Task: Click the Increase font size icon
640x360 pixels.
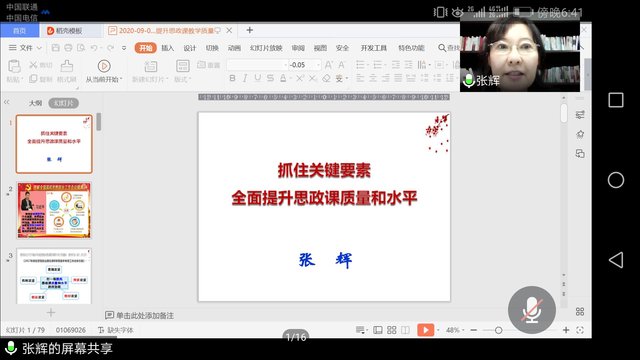Action: 329,64
